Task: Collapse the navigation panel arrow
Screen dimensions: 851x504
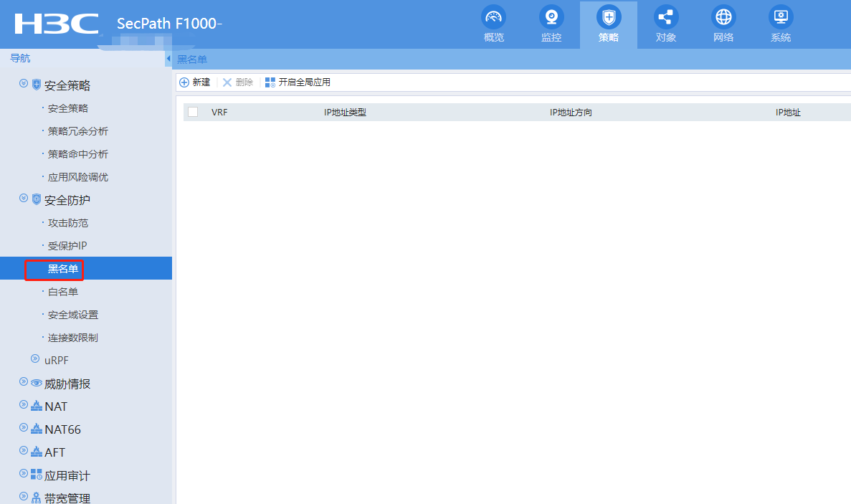Action: (x=168, y=59)
